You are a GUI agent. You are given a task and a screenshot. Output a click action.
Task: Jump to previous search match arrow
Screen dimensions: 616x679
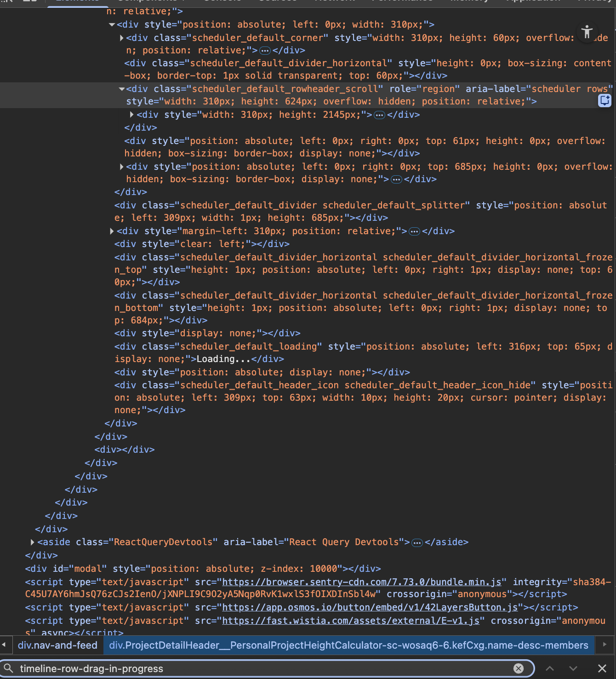(x=550, y=668)
